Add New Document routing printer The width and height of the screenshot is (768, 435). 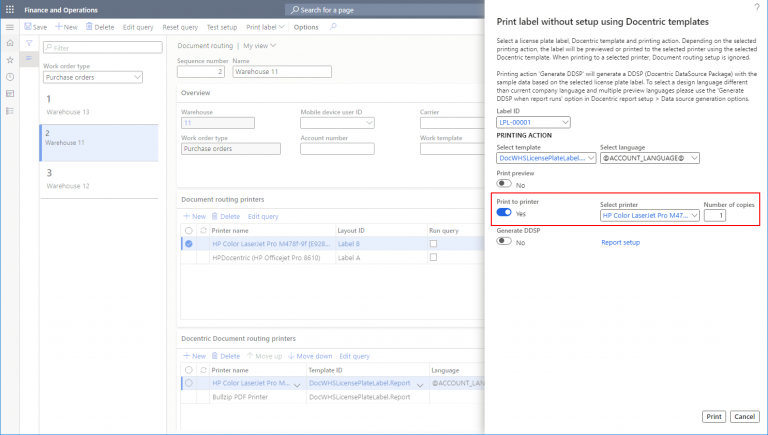click(x=194, y=216)
